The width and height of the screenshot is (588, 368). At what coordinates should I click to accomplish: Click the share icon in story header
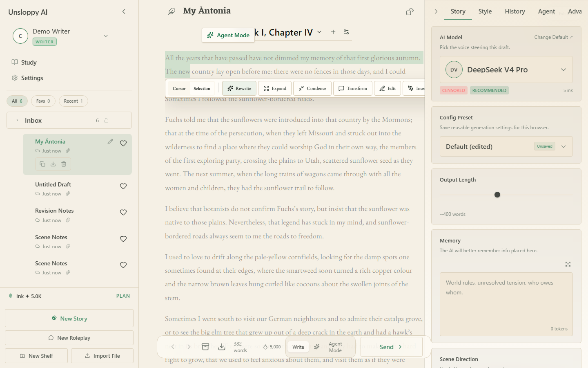click(x=410, y=11)
